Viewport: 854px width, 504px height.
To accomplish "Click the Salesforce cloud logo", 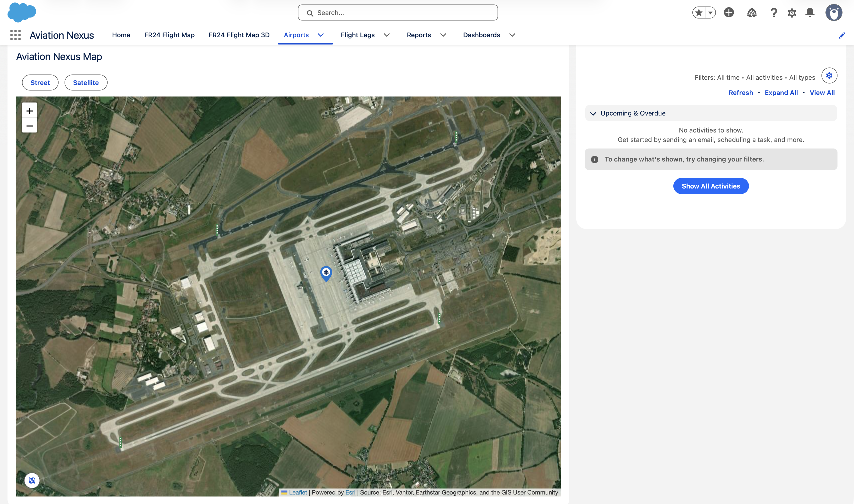I will [22, 12].
